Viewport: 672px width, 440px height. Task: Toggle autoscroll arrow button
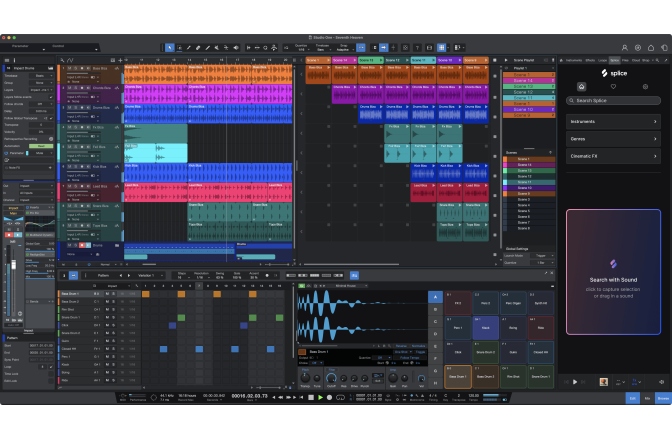(384, 48)
